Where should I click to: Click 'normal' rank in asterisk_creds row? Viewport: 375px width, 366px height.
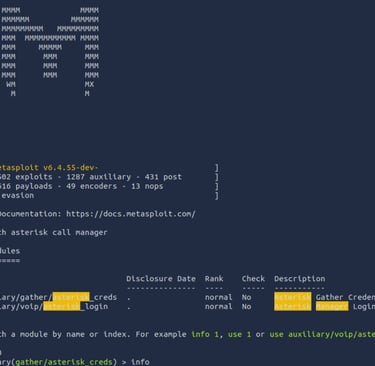218,297
